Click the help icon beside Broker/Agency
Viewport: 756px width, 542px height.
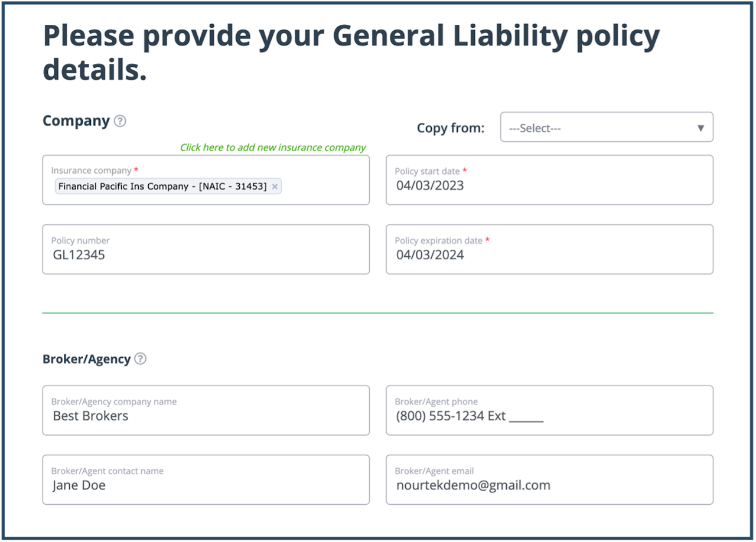coord(140,359)
